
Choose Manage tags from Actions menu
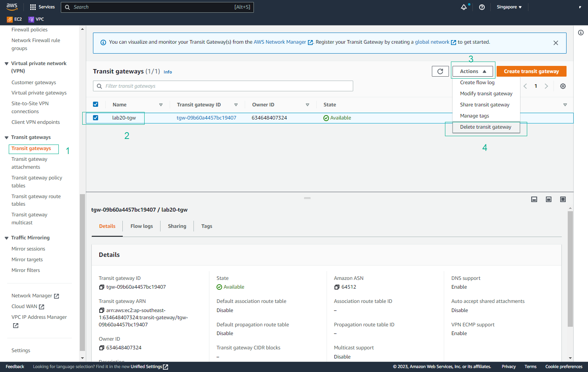tap(486, 116)
